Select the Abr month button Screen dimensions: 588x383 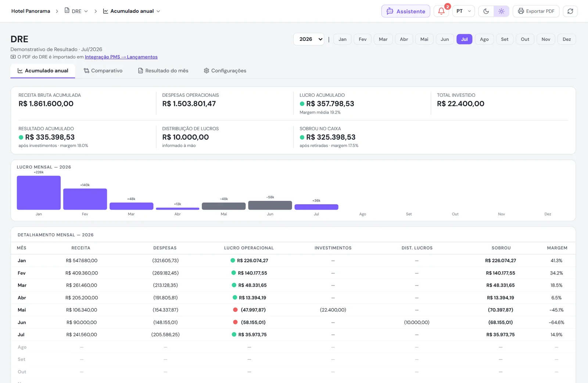click(404, 39)
